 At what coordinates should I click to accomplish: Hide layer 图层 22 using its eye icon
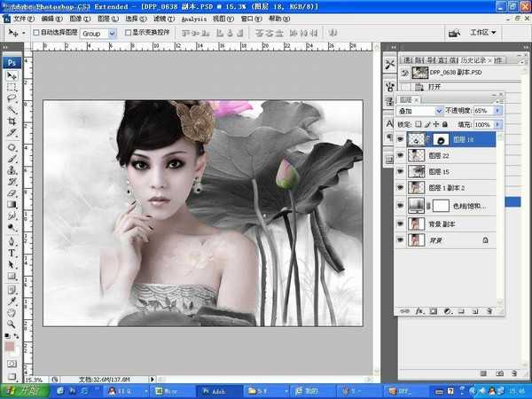[x=401, y=155]
